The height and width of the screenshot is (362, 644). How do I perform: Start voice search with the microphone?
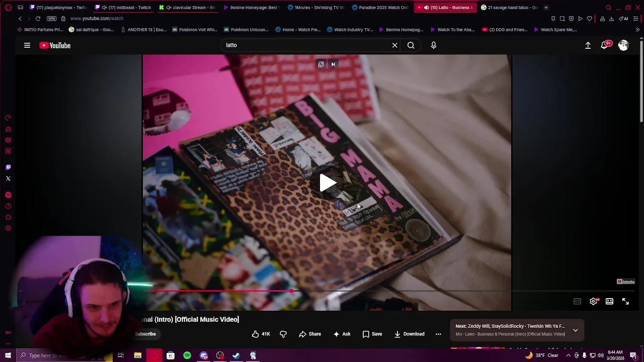coord(434,45)
